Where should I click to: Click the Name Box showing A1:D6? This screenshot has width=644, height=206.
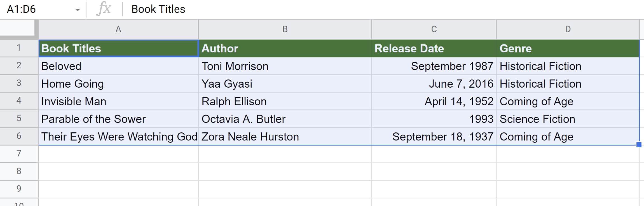click(x=36, y=9)
